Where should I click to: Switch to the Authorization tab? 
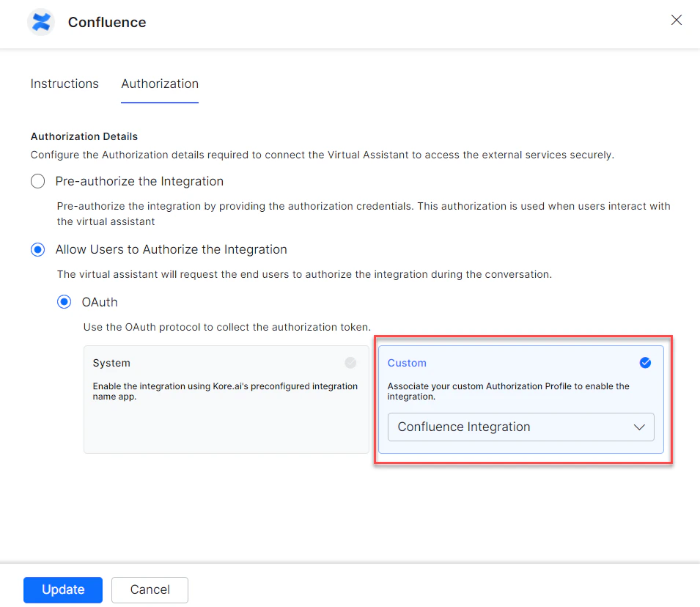pos(159,84)
